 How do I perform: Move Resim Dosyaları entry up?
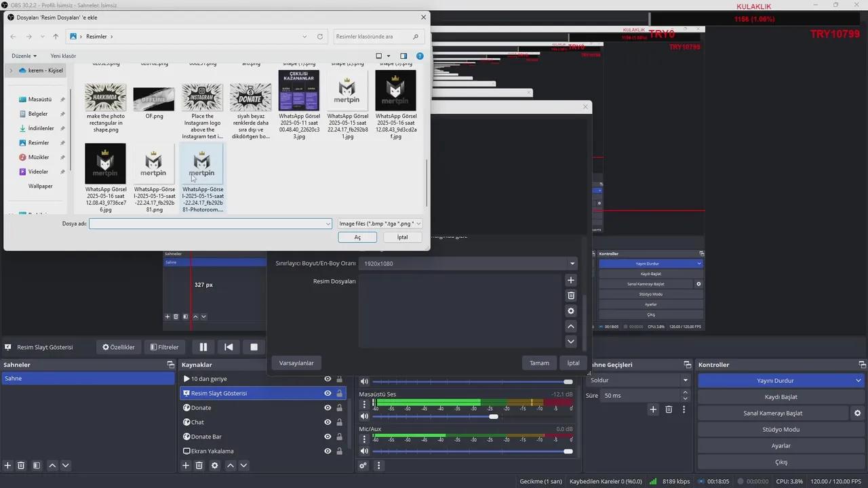click(x=570, y=326)
